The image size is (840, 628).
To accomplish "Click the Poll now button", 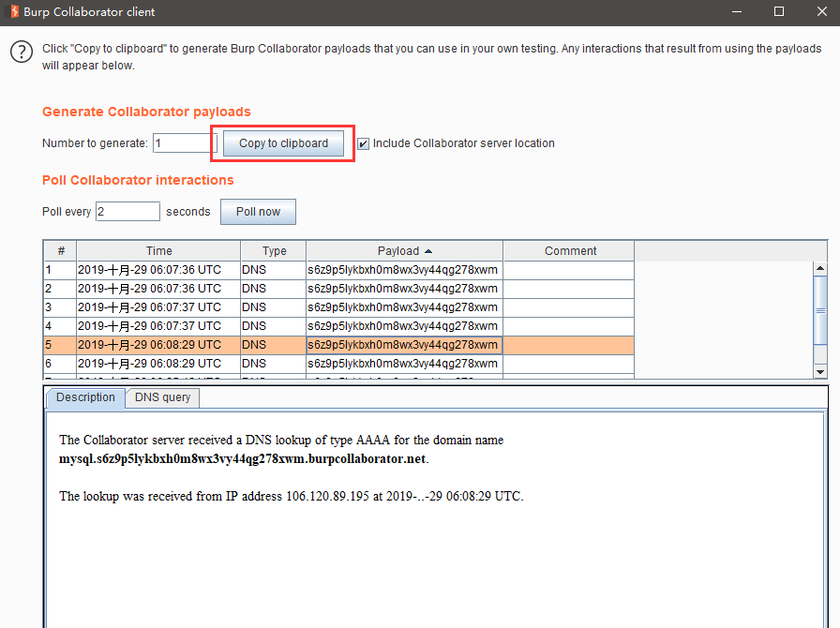I will (258, 212).
